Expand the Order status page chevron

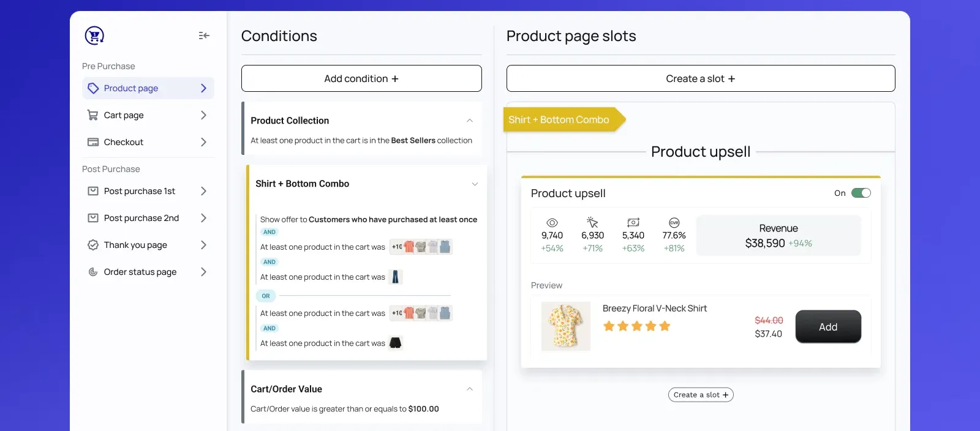pyautogui.click(x=204, y=272)
